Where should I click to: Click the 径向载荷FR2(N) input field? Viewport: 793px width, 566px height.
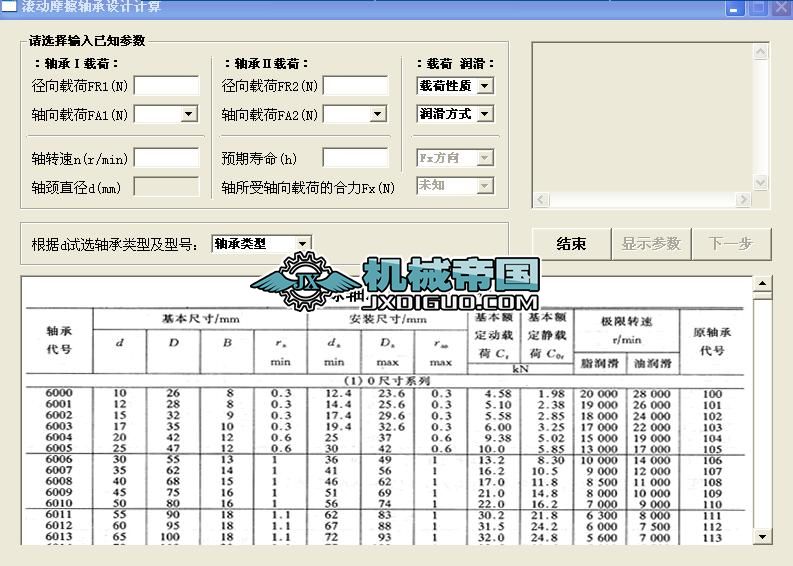[356, 86]
